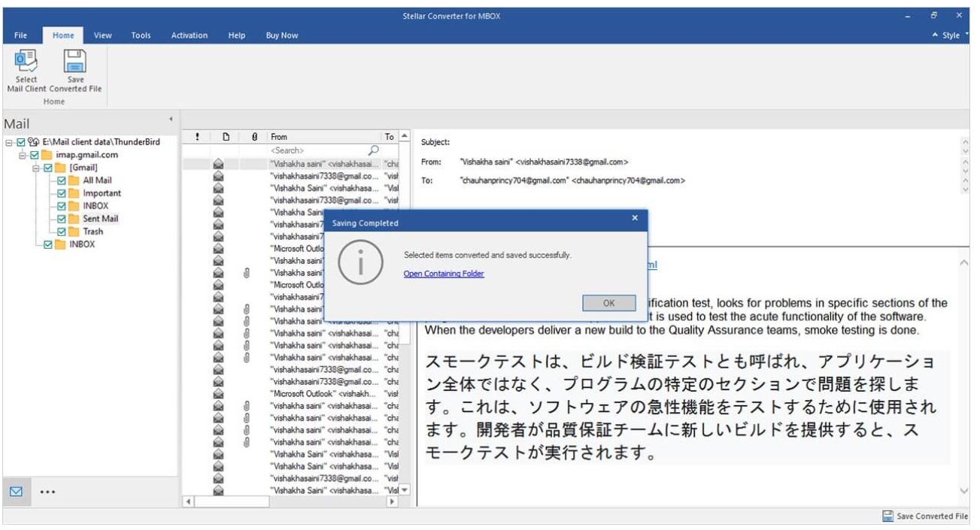Collapse the imap.gmail.com tree node
The image size is (980, 530).
tap(23, 155)
